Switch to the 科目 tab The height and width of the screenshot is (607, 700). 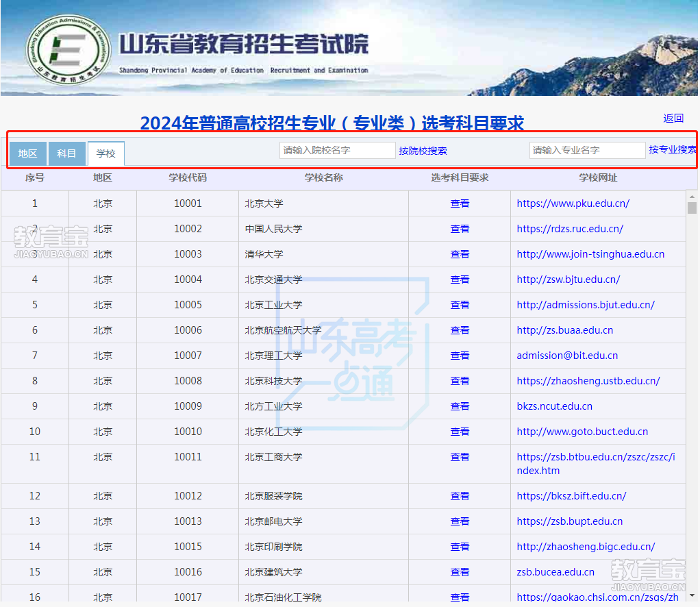coord(66,153)
